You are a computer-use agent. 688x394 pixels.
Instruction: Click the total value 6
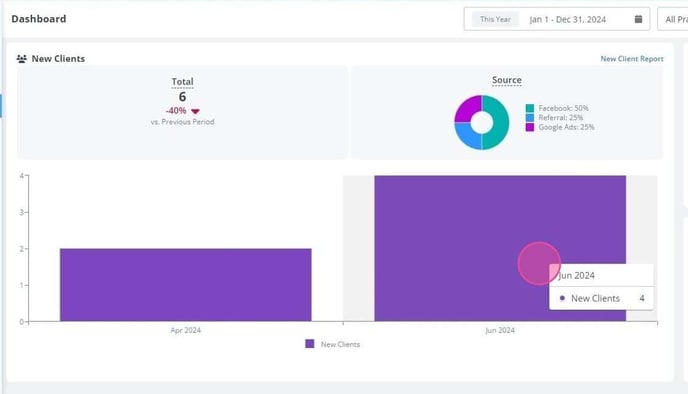182,97
